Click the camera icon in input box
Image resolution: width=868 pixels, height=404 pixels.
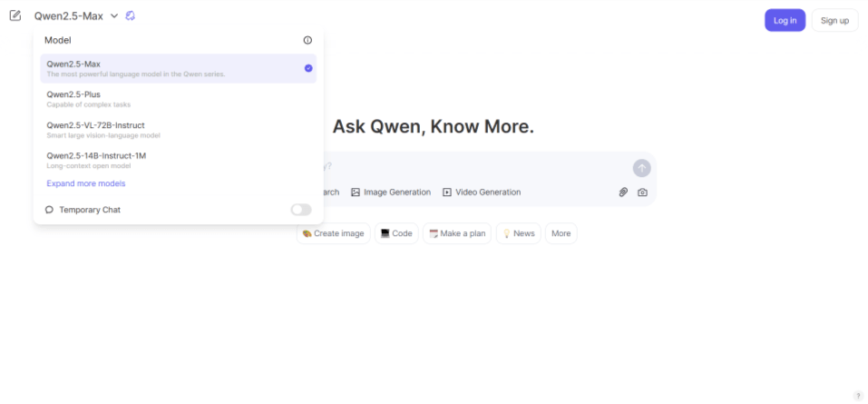pos(642,192)
